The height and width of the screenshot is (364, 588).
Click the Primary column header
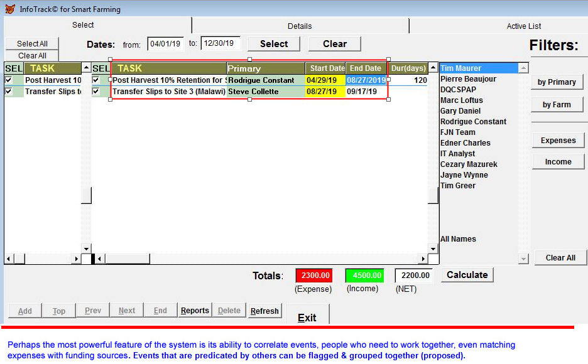tap(266, 68)
